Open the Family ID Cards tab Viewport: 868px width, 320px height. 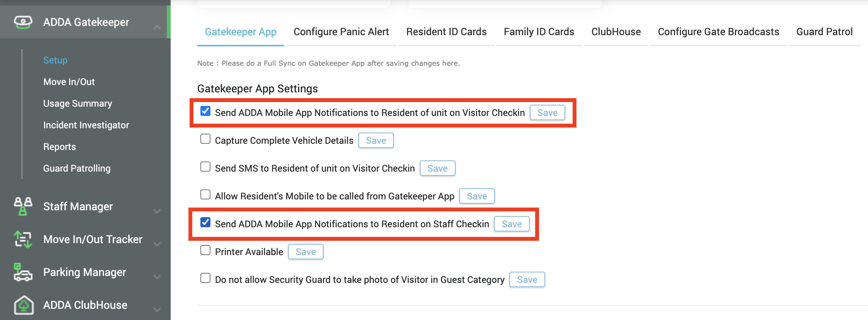tap(539, 32)
